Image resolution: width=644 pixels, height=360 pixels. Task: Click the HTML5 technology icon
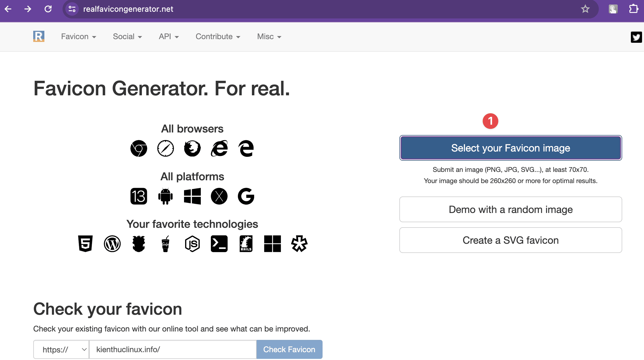pos(85,244)
